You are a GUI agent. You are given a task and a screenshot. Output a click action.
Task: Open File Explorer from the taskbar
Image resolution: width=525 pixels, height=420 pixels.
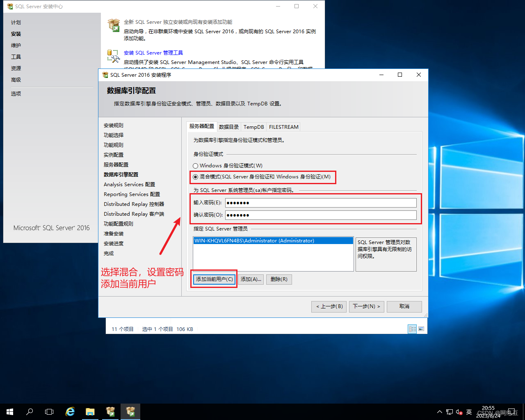[x=90, y=412]
